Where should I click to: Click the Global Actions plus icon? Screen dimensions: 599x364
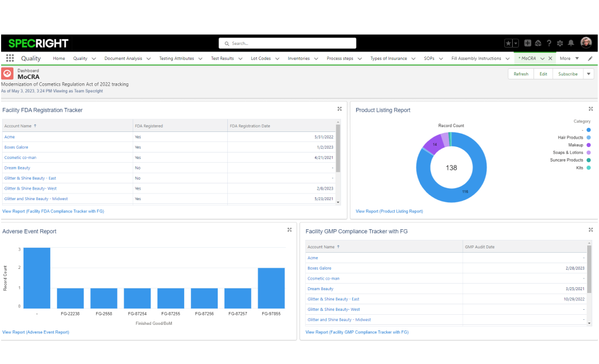pyautogui.click(x=527, y=43)
